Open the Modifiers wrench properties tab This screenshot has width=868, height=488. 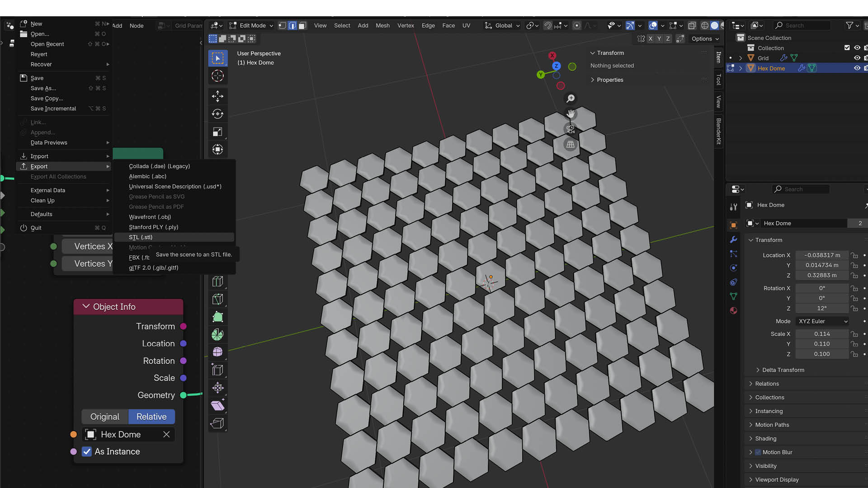pyautogui.click(x=733, y=239)
